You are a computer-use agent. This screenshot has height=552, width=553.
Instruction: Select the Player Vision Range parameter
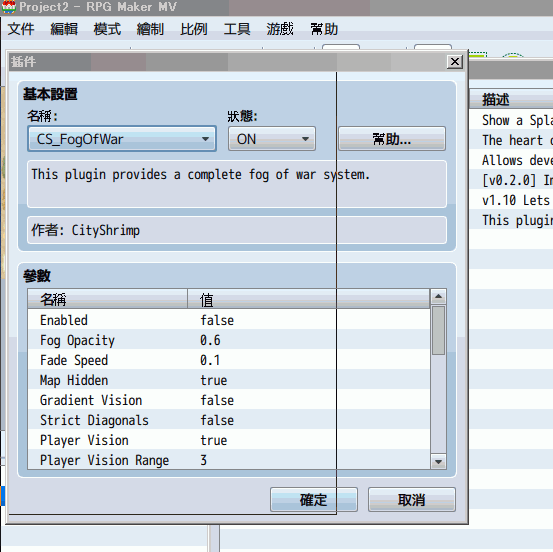(229, 460)
